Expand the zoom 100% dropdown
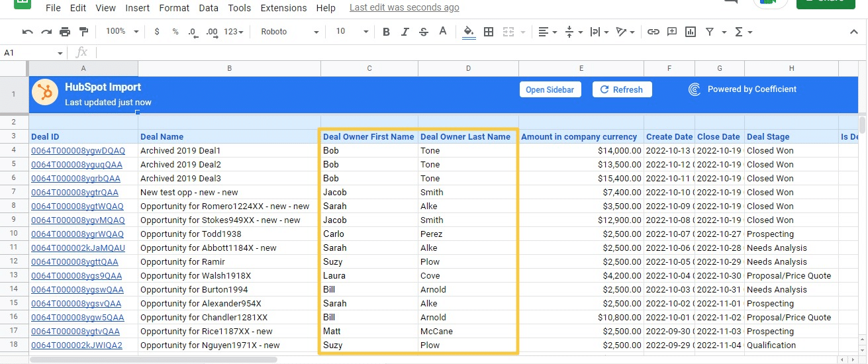This screenshot has width=868, height=364. tap(122, 32)
